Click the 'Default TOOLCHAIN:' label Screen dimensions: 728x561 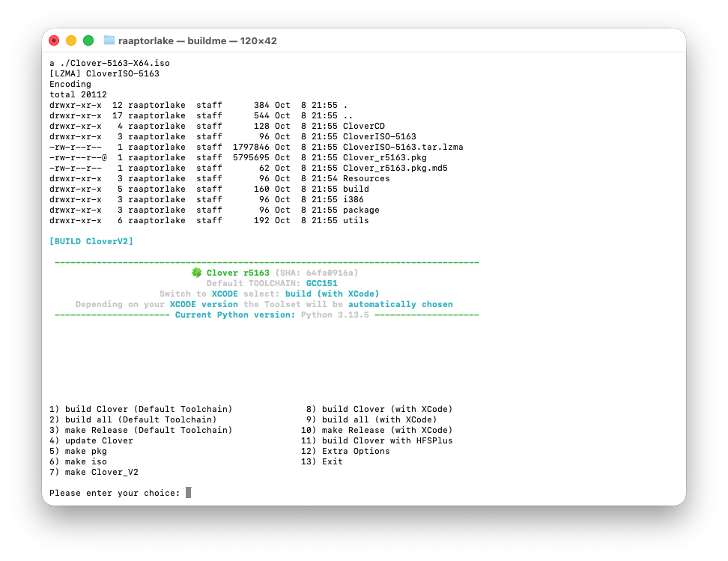pos(253,283)
